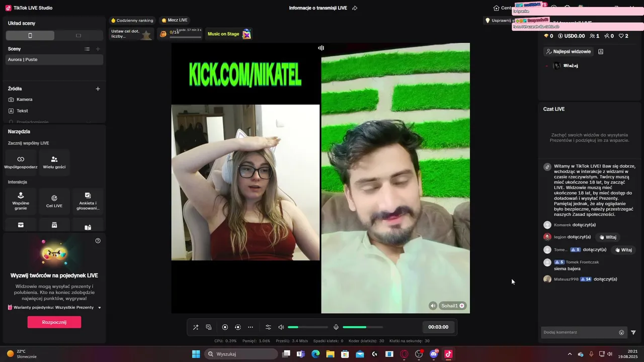This screenshot has height=362, width=644.
Task: Click the dashed-circle replay capture icon
Action: (x=238, y=327)
